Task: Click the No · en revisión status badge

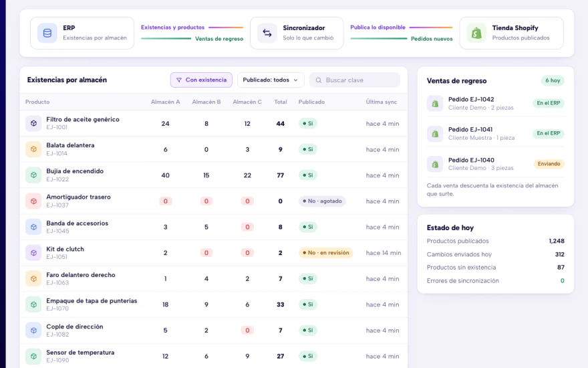Action: pos(326,253)
